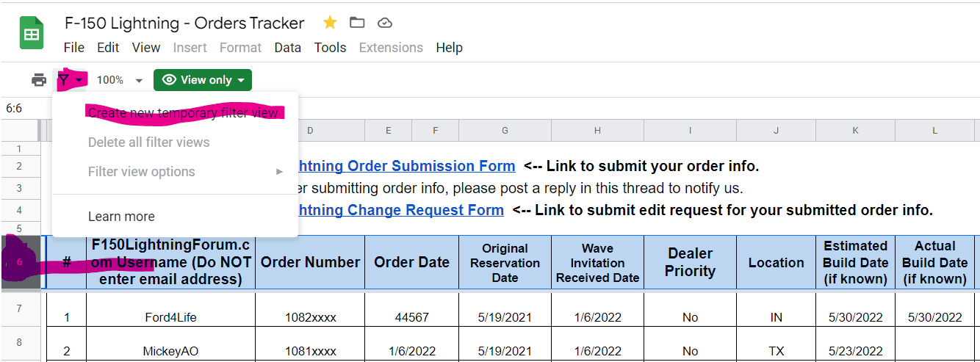Open the Help menu
Viewport: 980px width, 362px height.
(x=449, y=48)
